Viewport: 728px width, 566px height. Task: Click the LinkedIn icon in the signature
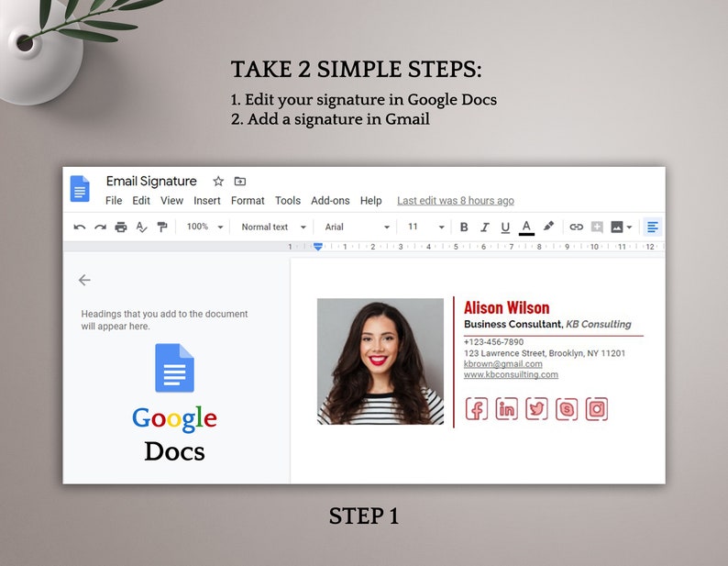point(506,409)
